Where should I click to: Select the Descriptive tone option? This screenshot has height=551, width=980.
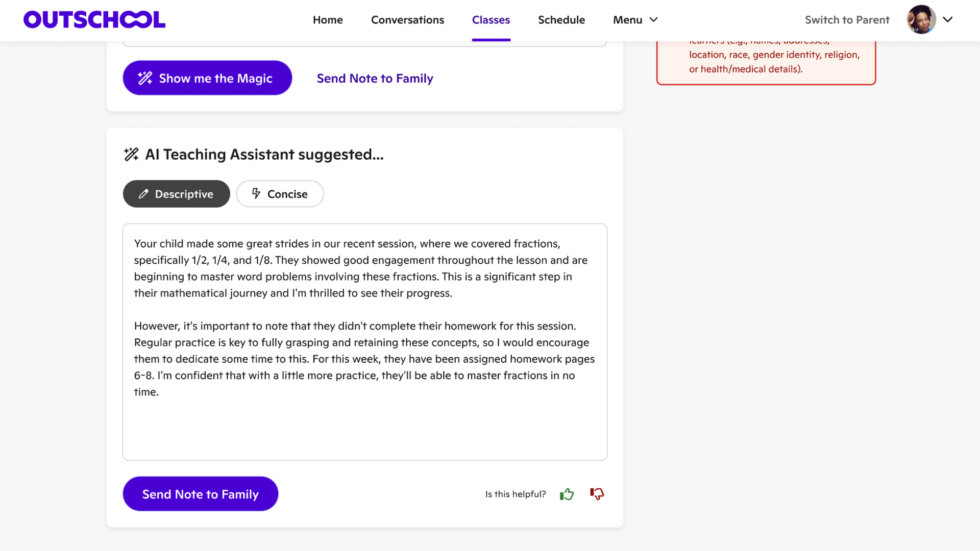pyautogui.click(x=176, y=194)
